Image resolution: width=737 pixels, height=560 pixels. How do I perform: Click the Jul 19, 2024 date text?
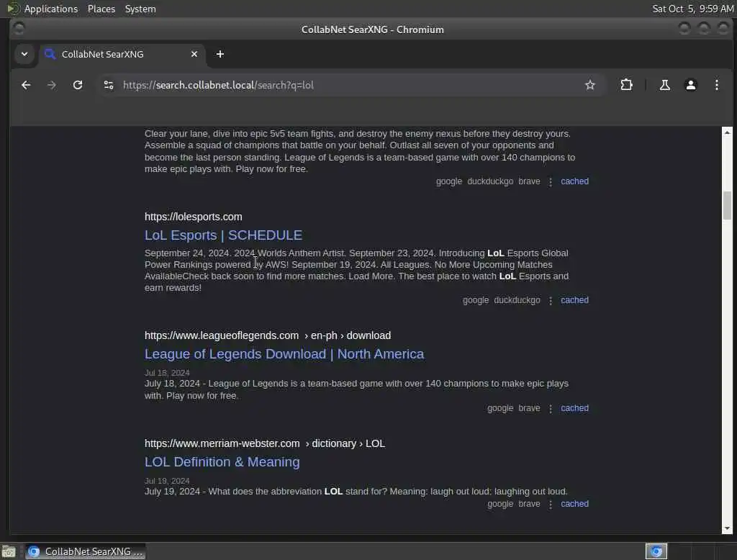[167, 481]
